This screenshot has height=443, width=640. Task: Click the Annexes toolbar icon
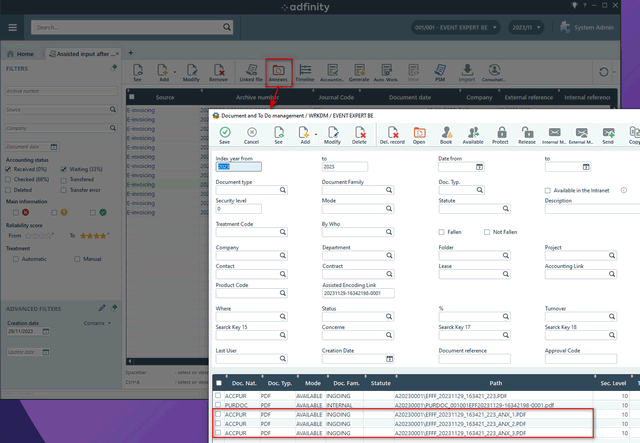point(278,72)
